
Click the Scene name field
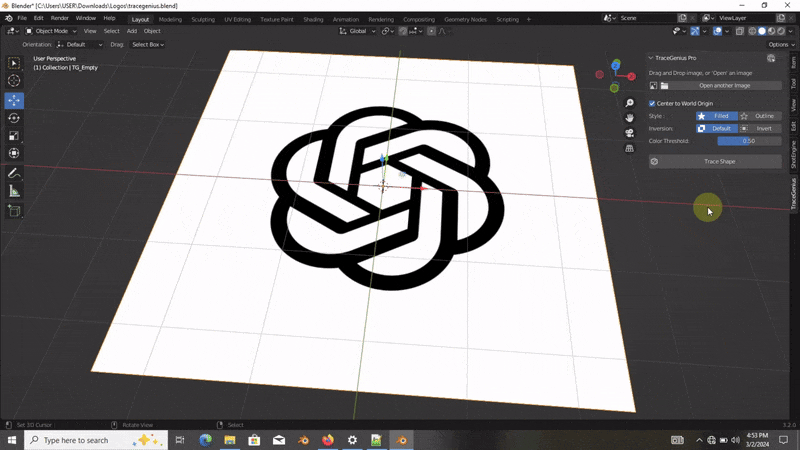pyautogui.click(x=647, y=18)
